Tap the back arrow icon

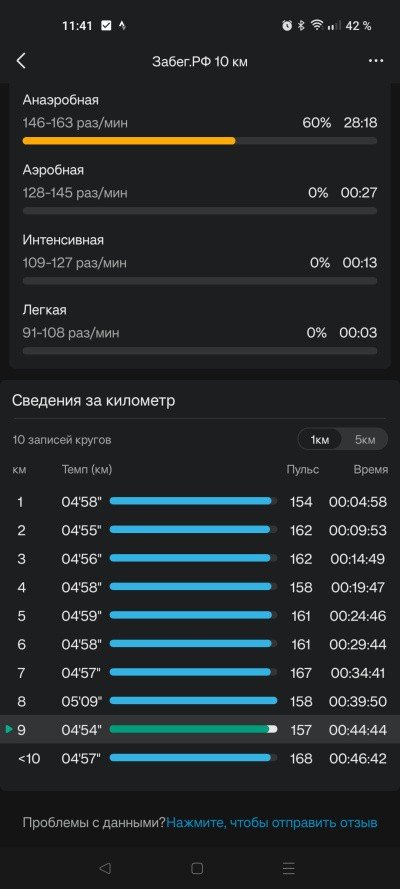click(x=21, y=61)
